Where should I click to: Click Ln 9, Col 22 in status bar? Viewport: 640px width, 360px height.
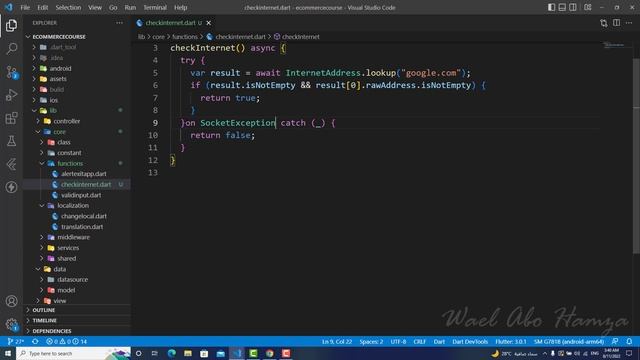[337, 341]
